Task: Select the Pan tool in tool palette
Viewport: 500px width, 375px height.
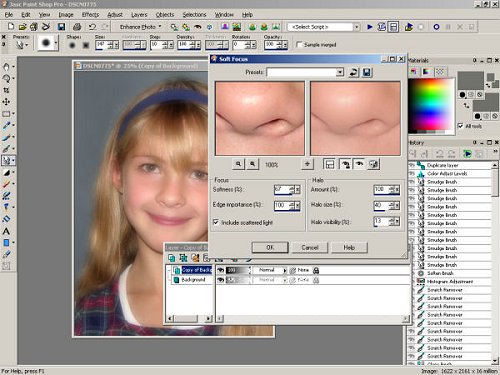Action: [x=6, y=67]
